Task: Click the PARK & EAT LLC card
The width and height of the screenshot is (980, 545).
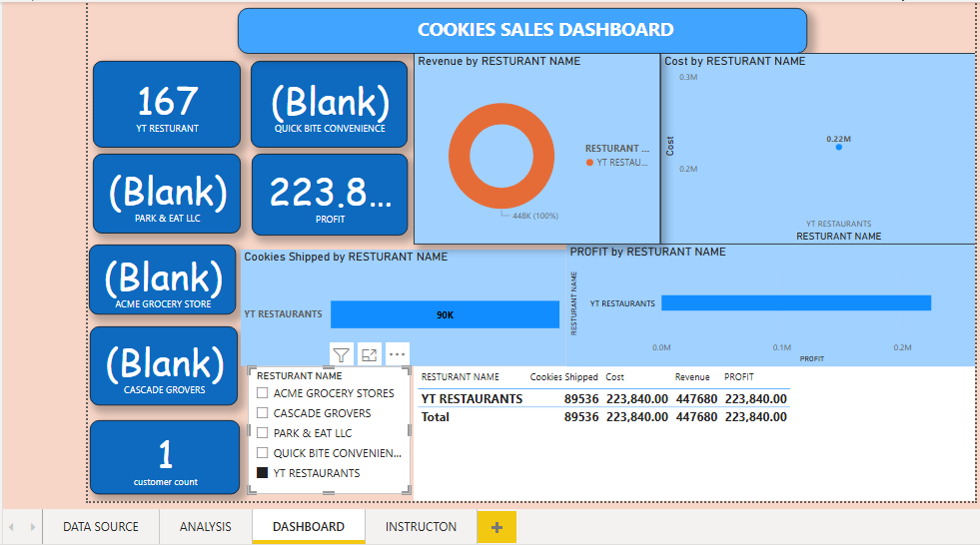Action: (x=167, y=195)
